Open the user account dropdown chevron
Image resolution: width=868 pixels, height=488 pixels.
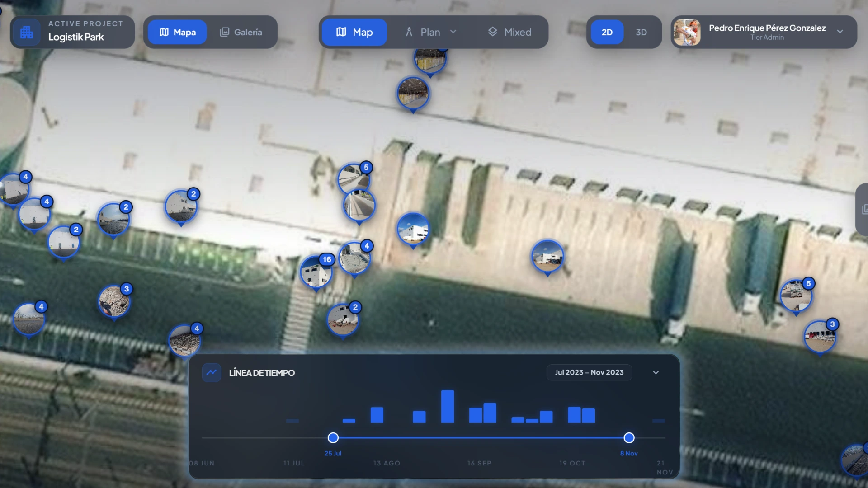(x=840, y=32)
